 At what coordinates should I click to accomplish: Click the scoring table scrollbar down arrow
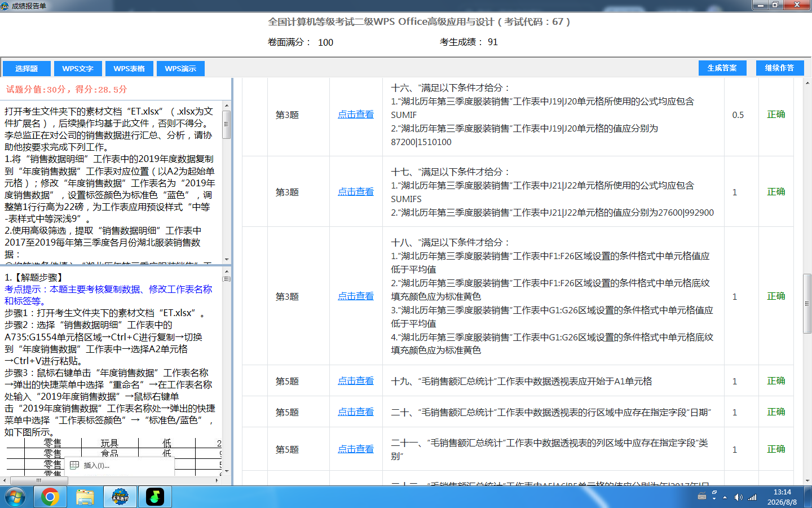pos(807,481)
